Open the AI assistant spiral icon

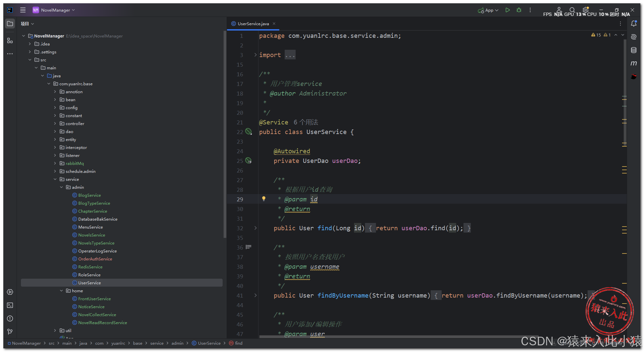point(634,37)
